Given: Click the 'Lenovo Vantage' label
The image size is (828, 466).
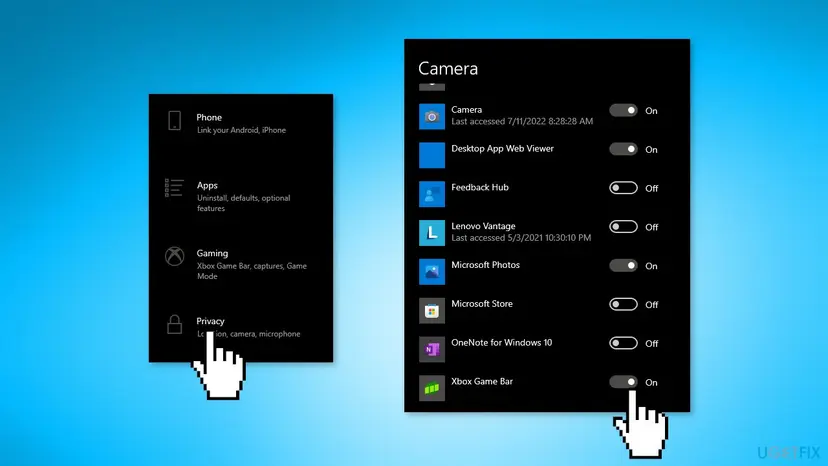Looking at the screenshot, I should [x=483, y=226].
